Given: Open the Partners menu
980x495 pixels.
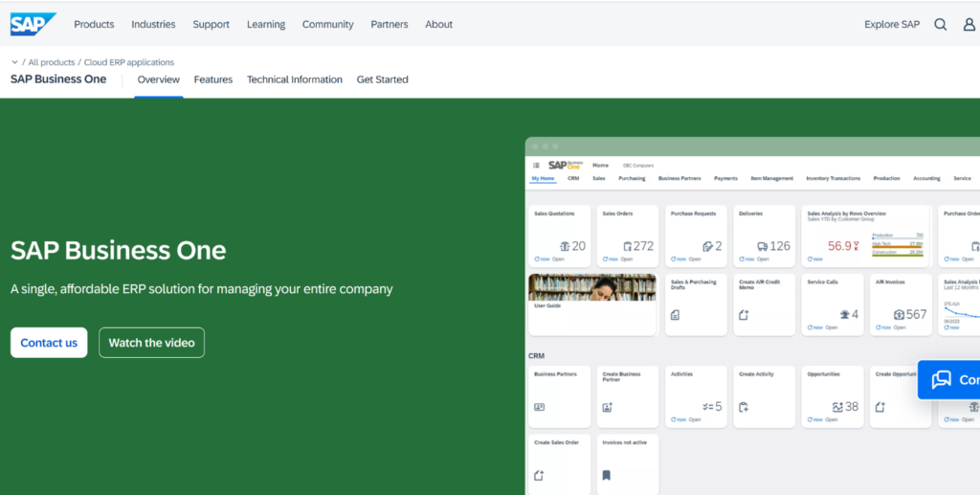Looking at the screenshot, I should pos(389,24).
